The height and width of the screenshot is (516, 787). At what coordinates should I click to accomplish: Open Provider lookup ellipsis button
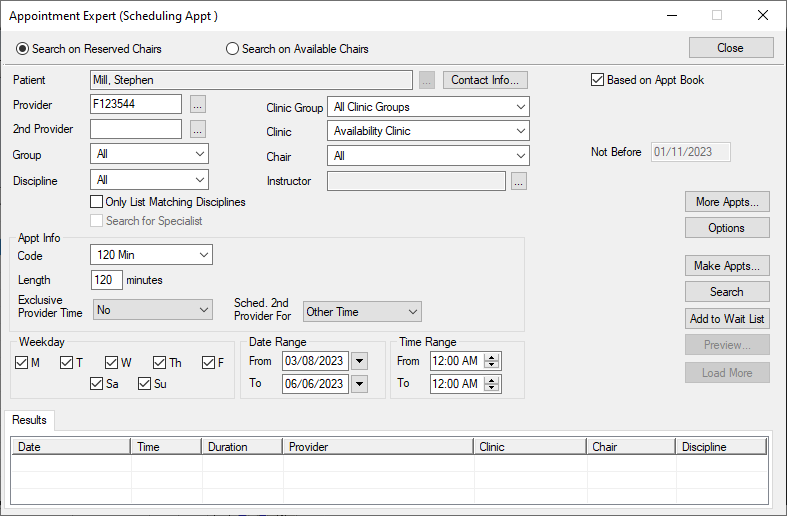198,104
